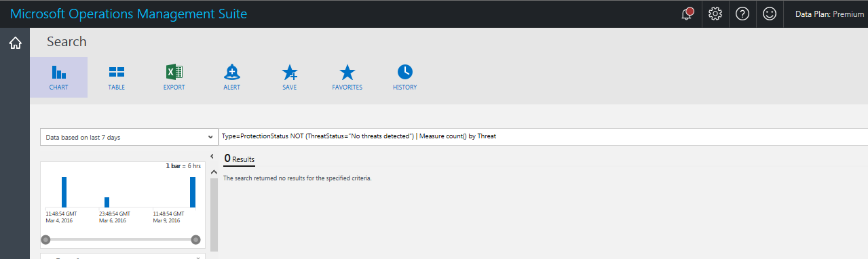
Task: Click the '11:48:54 GMT Mar 4, 2016' label
Action: click(61, 217)
